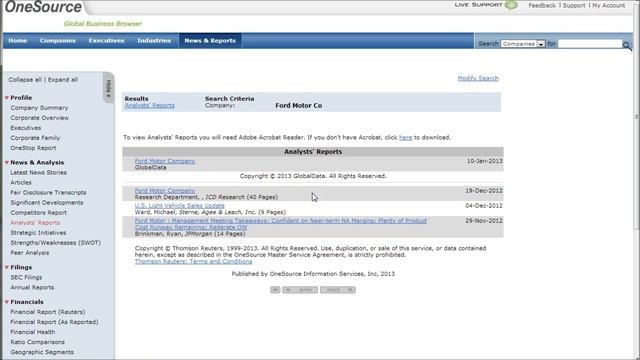The height and width of the screenshot is (360, 640).
Task: Open Ford Motor Management Meeting Takeaways report
Action: (x=281, y=224)
